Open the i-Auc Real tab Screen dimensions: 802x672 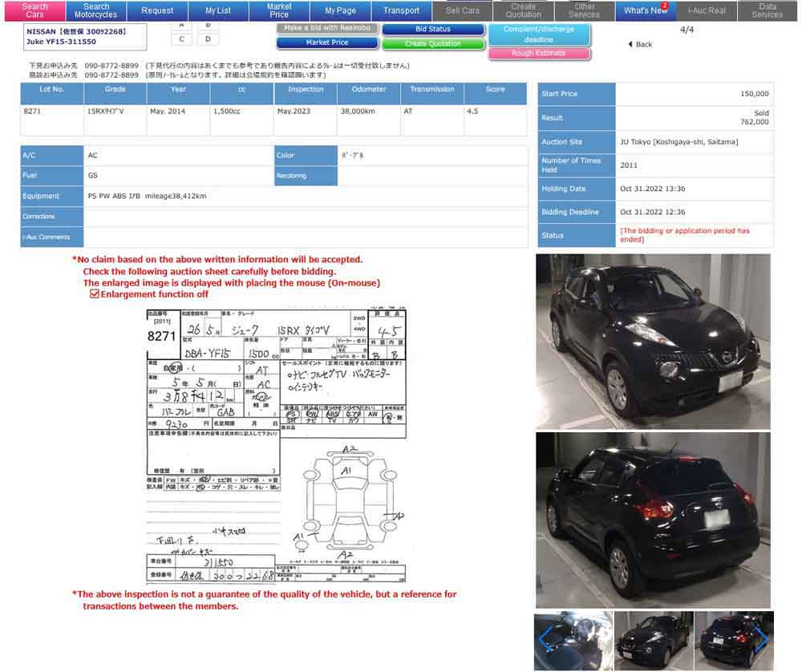click(707, 10)
